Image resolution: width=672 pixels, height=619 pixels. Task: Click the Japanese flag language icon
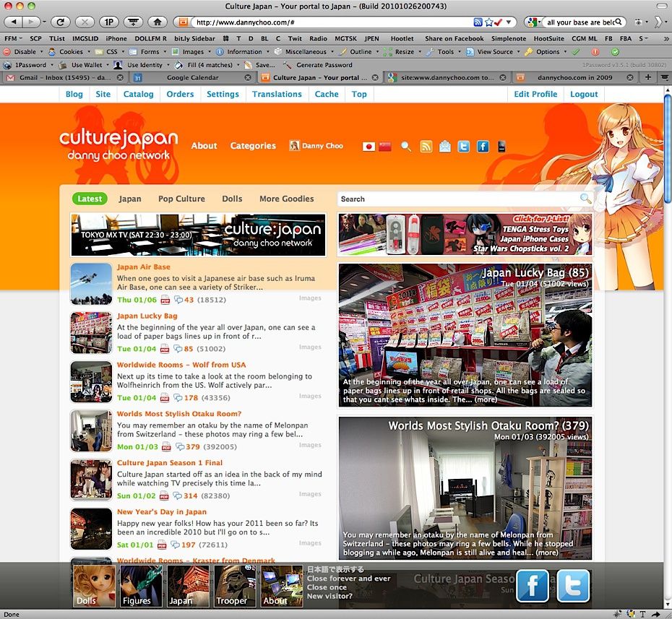[369, 147]
